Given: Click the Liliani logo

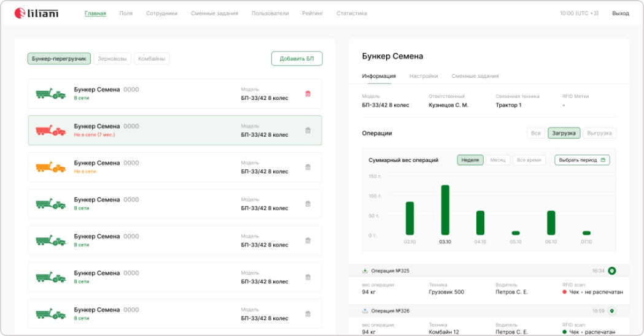Looking at the screenshot, I should (x=36, y=13).
